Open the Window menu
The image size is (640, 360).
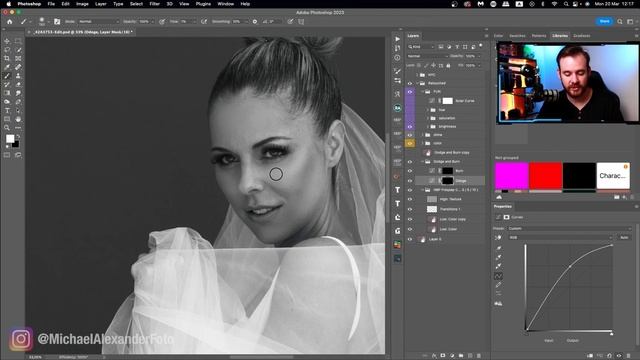tap(225, 4)
